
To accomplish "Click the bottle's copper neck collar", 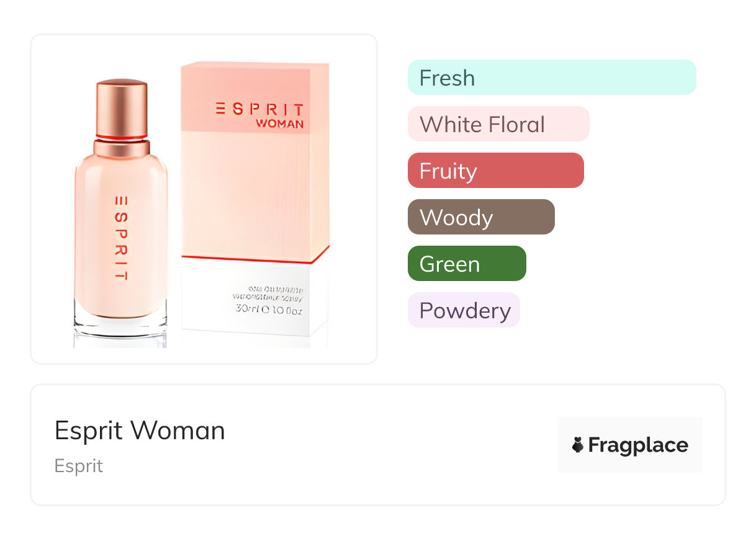I will point(122,149).
